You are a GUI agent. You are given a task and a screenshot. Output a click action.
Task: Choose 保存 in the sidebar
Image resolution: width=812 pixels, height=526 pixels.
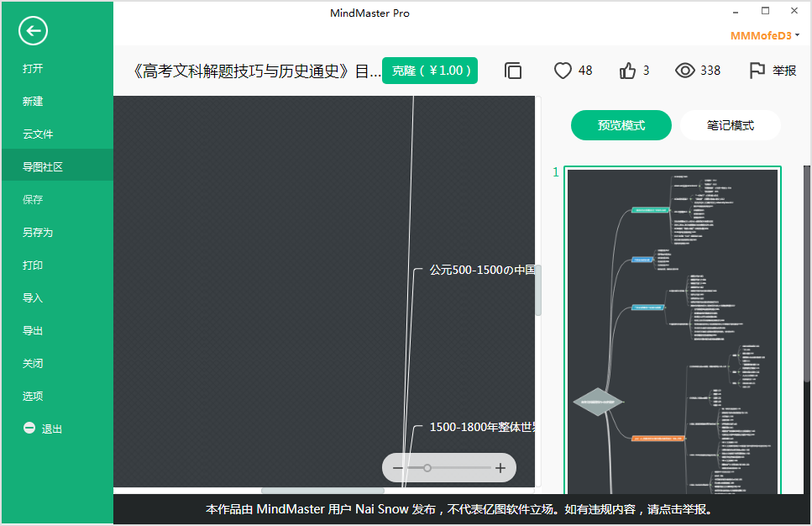(33, 199)
